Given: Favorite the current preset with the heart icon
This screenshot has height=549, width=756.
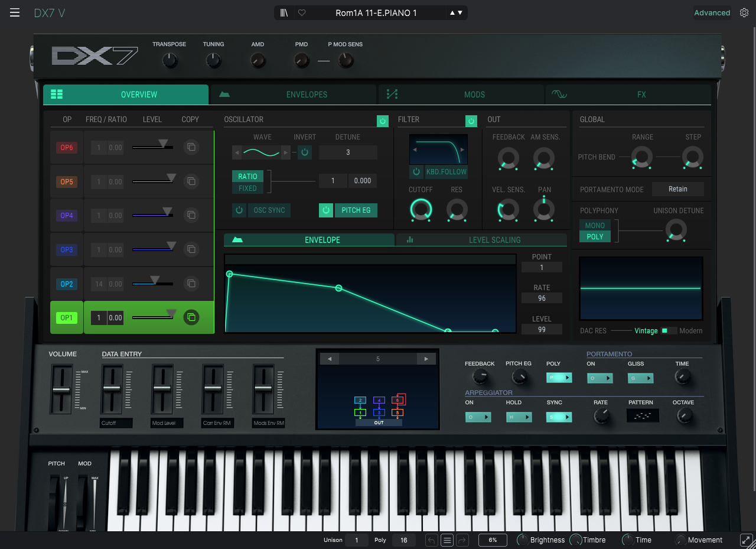Looking at the screenshot, I should tap(301, 12).
